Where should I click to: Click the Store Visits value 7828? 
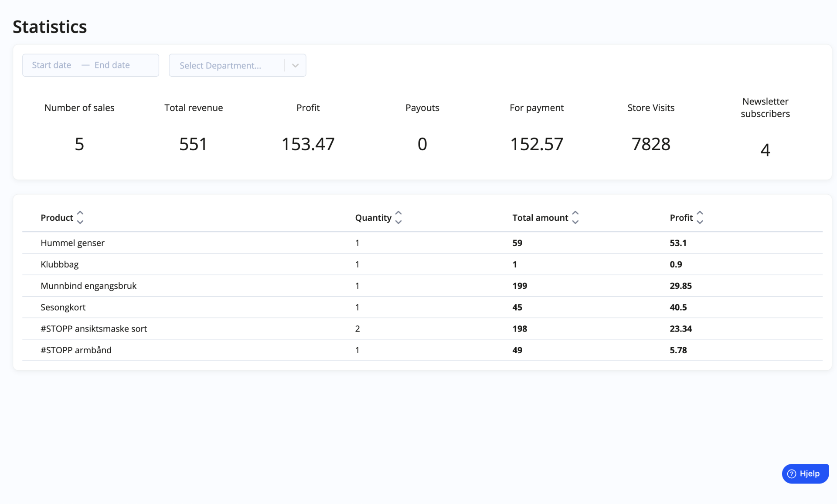651,144
